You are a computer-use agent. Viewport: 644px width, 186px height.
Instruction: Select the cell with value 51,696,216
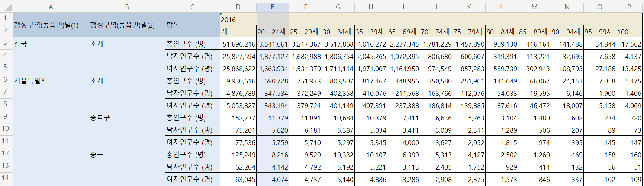pos(238,44)
